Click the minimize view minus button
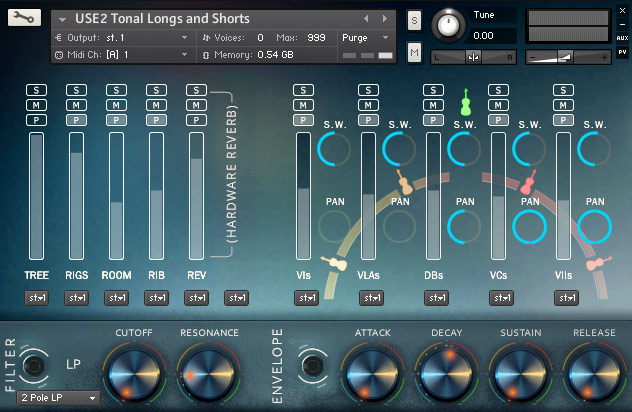 622,25
